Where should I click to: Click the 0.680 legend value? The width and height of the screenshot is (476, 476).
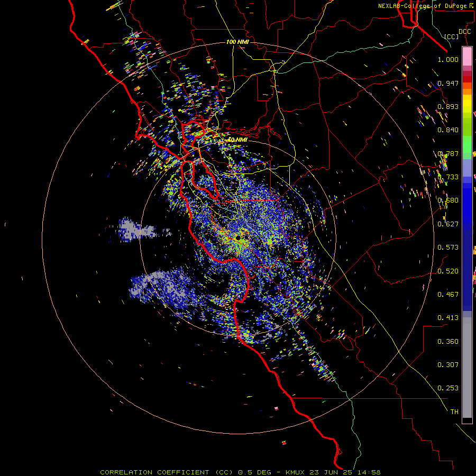pos(448,200)
